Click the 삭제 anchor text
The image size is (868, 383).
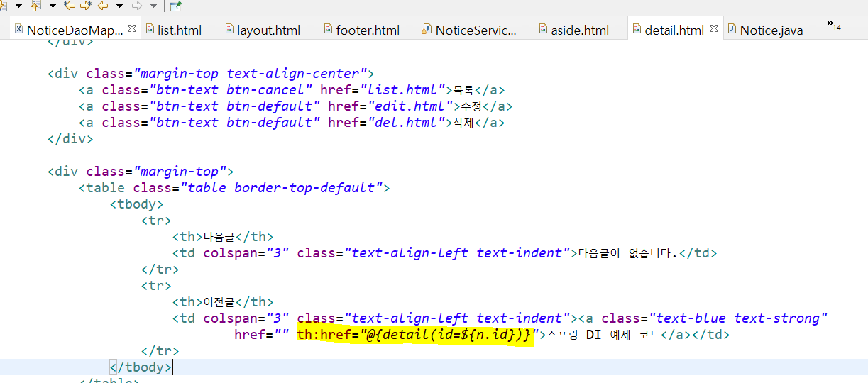click(464, 122)
